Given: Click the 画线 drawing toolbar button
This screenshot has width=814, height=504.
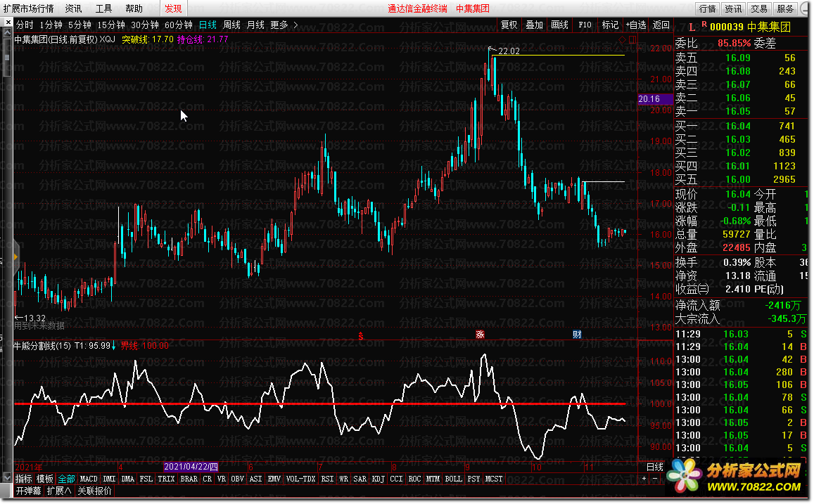Looking at the screenshot, I should click(x=559, y=25).
